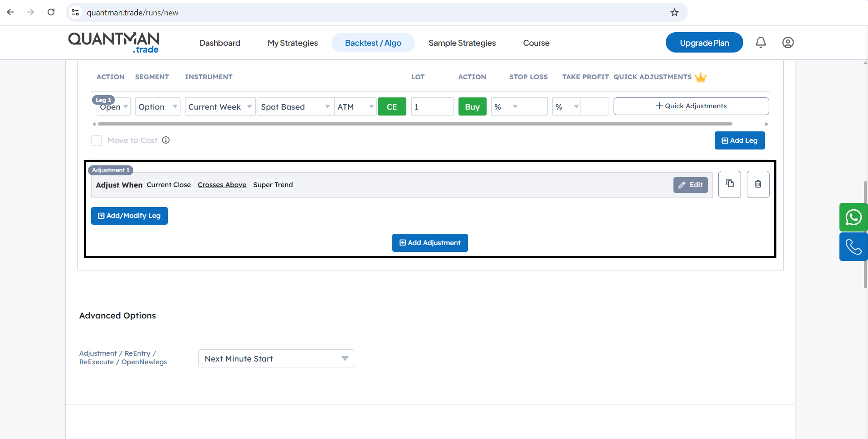The width and height of the screenshot is (868, 439).
Task: Open the notifications bell
Action: pyautogui.click(x=761, y=42)
